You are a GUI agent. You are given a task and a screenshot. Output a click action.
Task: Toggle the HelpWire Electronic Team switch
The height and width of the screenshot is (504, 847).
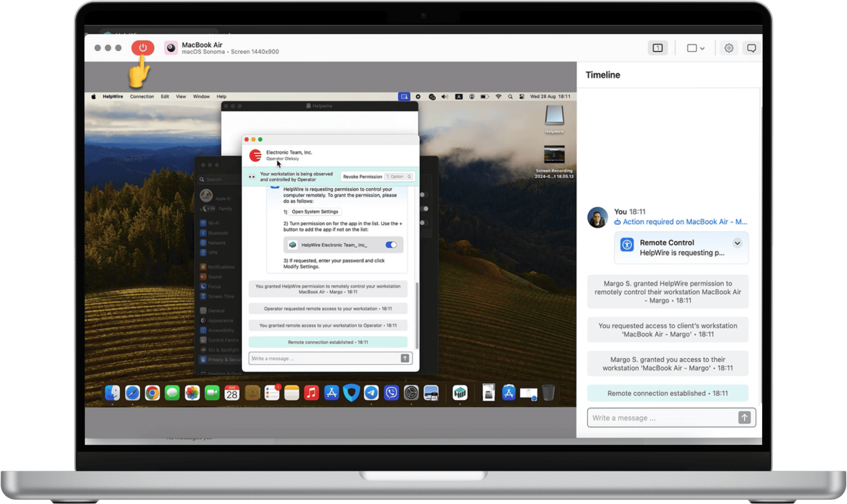[x=391, y=245]
